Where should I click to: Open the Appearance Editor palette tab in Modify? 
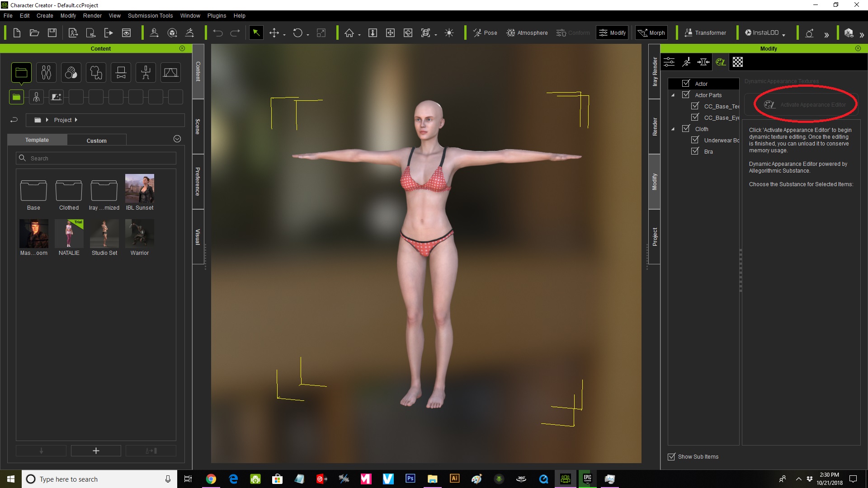click(721, 62)
